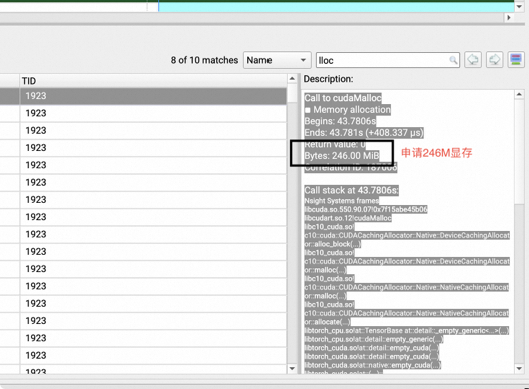Click the Description panel scrollbar thumb
This screenshot has height=389, width=529.
(519, 151)
